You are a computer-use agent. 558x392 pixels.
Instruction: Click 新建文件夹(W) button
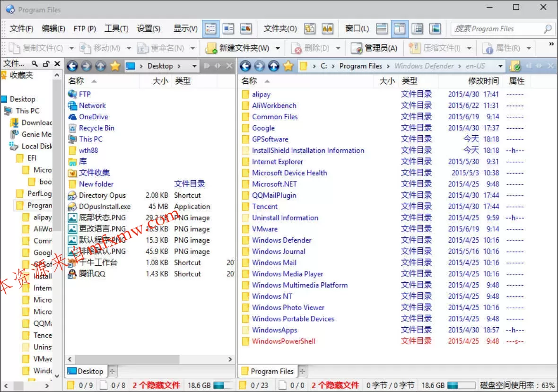point(238,48)
